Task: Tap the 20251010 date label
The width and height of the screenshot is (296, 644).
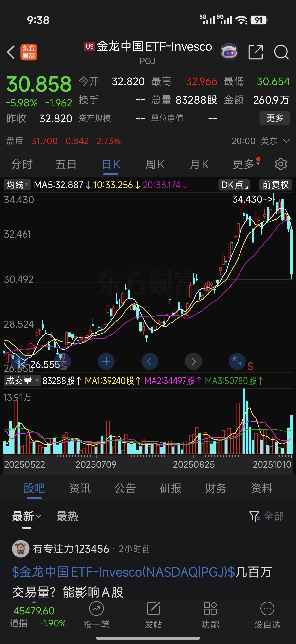Action: pos(272,464)
